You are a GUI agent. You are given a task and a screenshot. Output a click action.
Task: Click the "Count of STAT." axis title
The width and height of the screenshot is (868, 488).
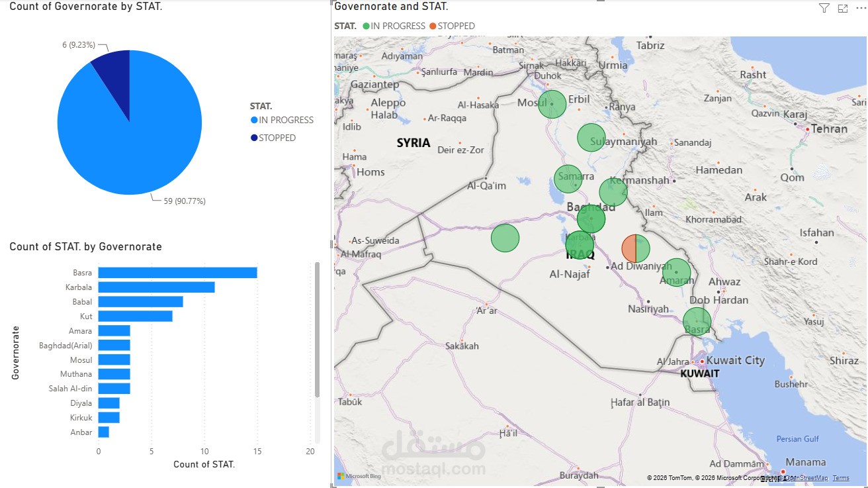204,464
